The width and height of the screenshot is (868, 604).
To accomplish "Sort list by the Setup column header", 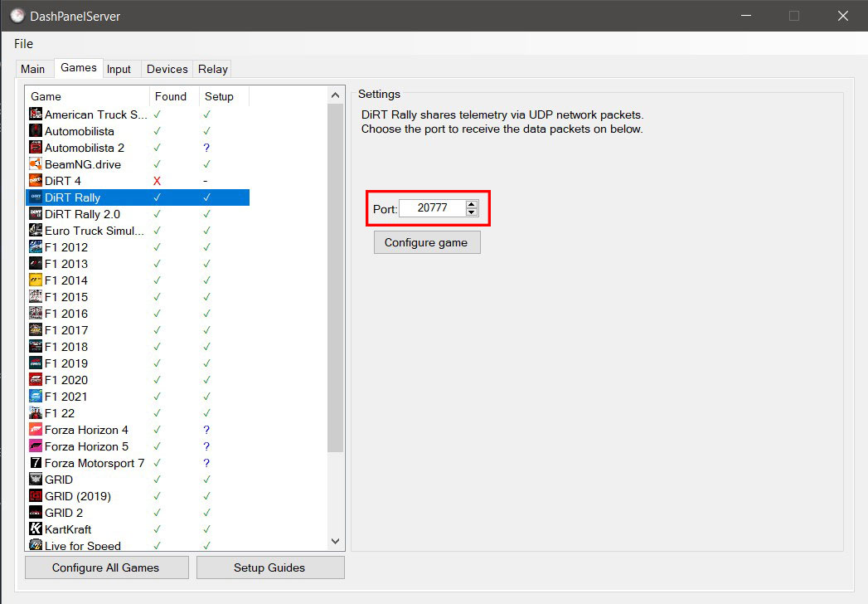I will 224,96.
